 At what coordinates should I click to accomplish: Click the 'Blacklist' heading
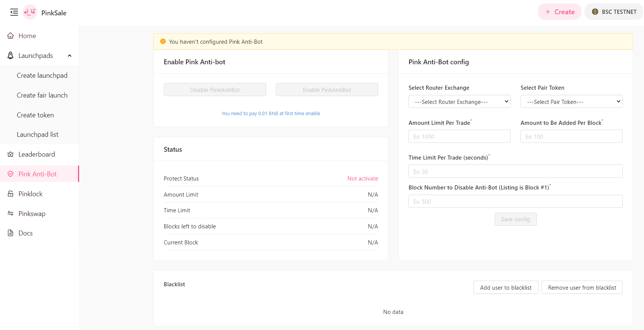tap(174, 284)
